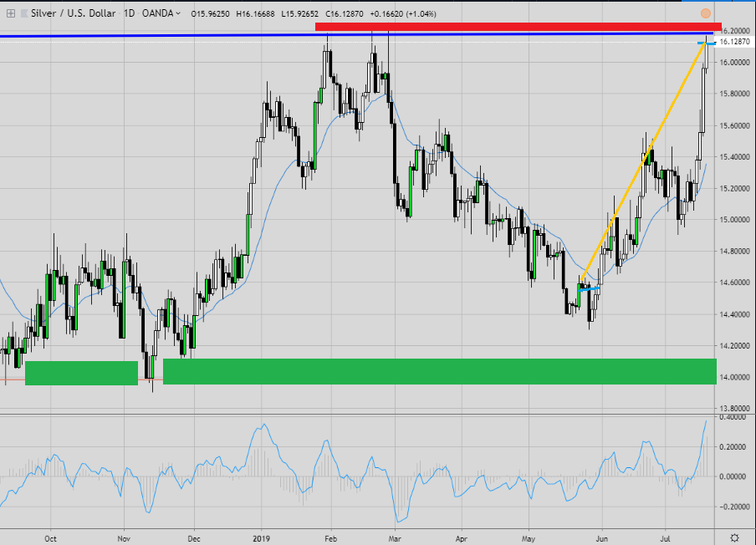Click the change value +0.16620 (+1.04%)

click(x=403, y=14)
